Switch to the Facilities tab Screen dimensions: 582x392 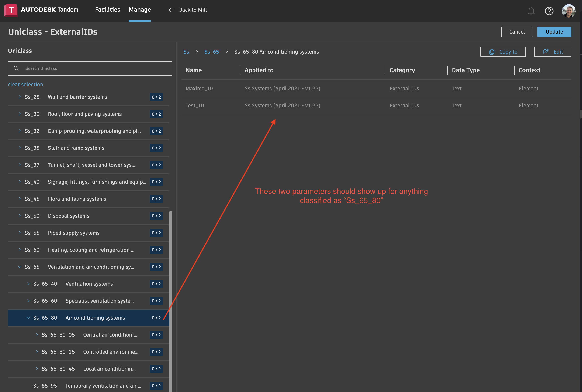coord(107,10)
